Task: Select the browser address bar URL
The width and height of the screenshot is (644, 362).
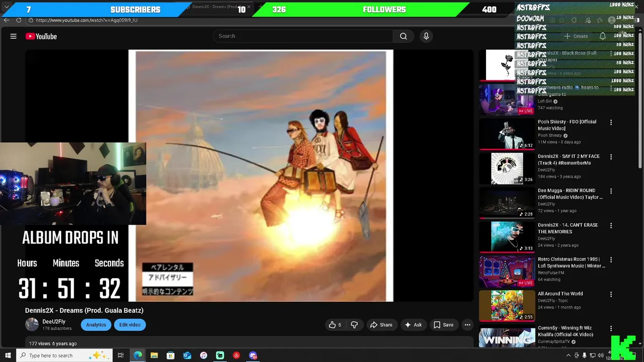Action: point(87,20)
